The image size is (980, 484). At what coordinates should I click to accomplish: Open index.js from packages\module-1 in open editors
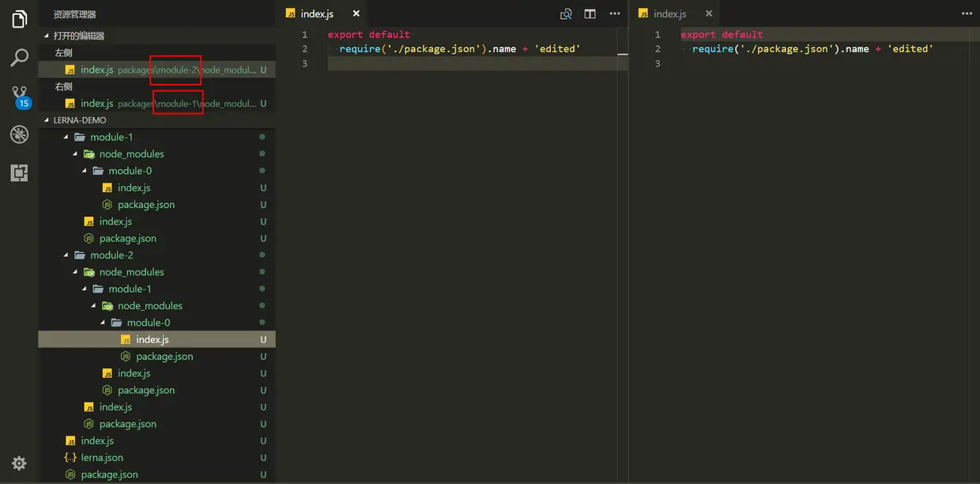(156, 104)
